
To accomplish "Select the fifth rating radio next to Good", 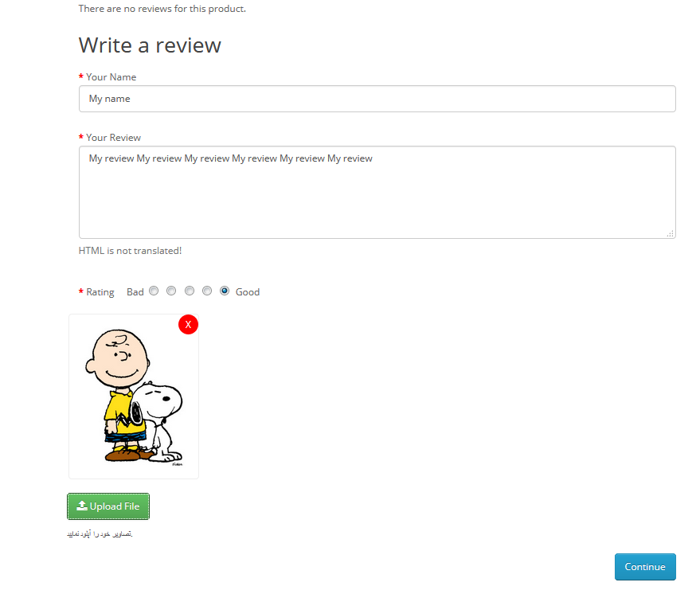I will tap(225, 291).
